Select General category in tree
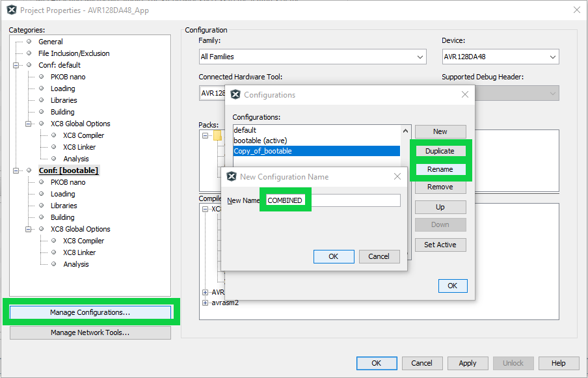 tap(50, 42)
